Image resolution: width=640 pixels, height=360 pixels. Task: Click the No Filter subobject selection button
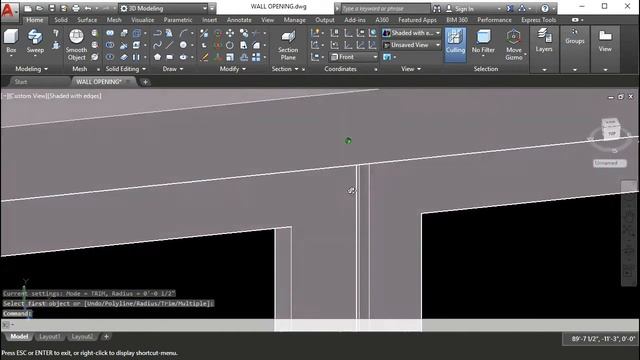coord(483,42)
